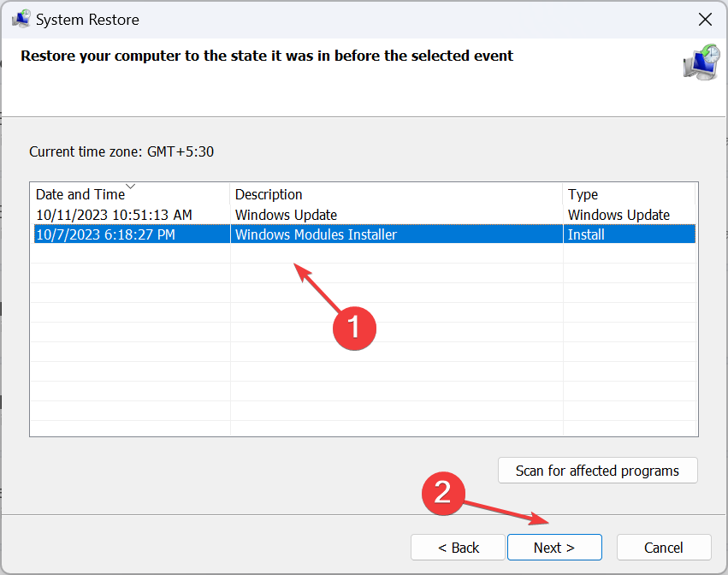Toggle the Date and Time sort arrow
728x575 pixels.
tap(131, 187)
